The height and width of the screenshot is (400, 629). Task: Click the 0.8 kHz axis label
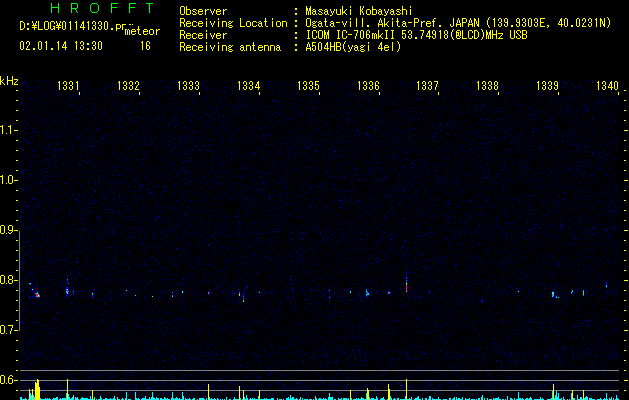coord(9,280)
